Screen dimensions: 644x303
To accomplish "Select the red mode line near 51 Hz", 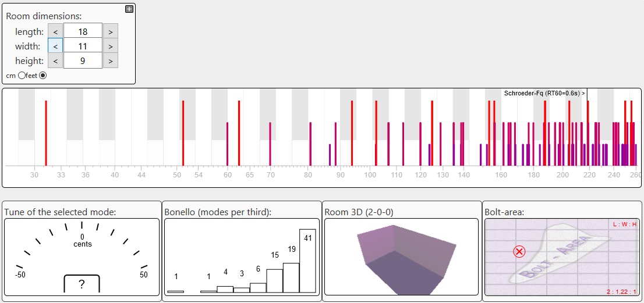I will [x=183, y=133].
